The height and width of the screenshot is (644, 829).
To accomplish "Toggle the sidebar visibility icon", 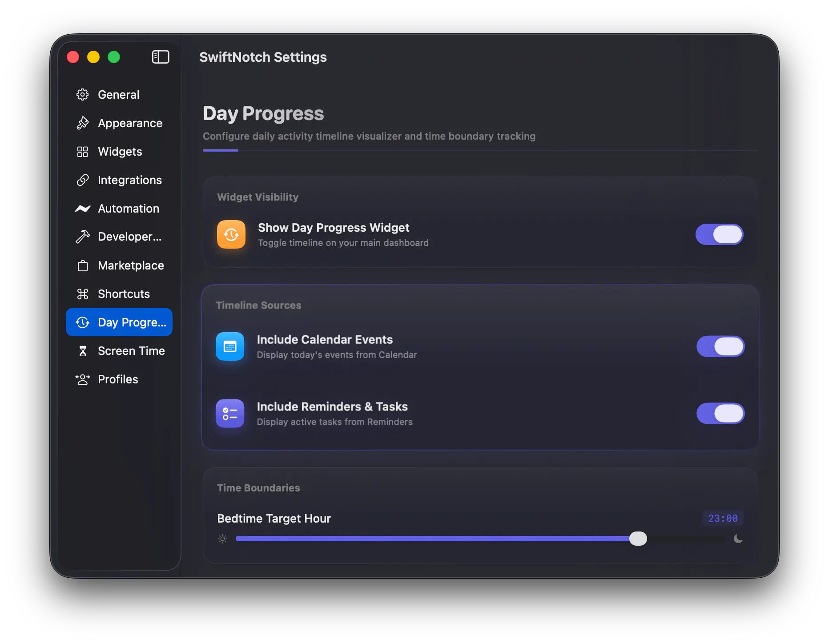I will point(161,57).
